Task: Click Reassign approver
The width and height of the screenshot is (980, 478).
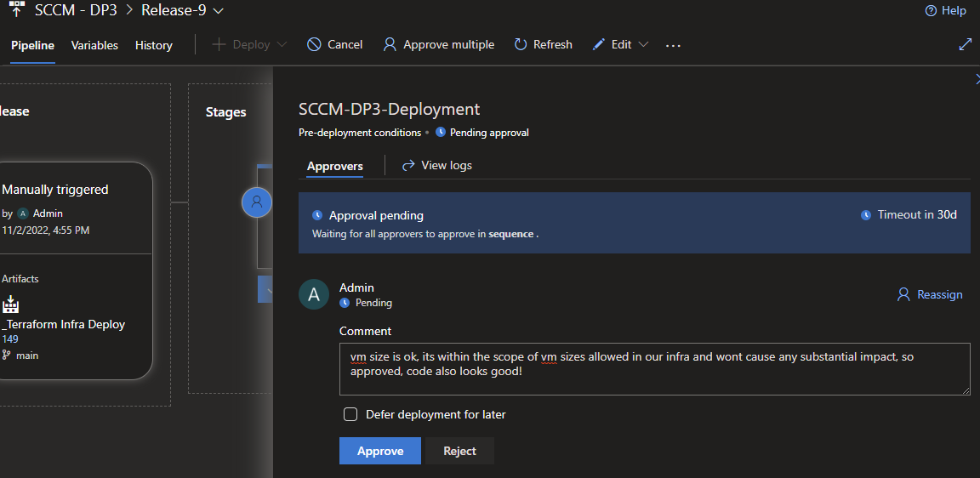Action: click(x=930, y=294)
